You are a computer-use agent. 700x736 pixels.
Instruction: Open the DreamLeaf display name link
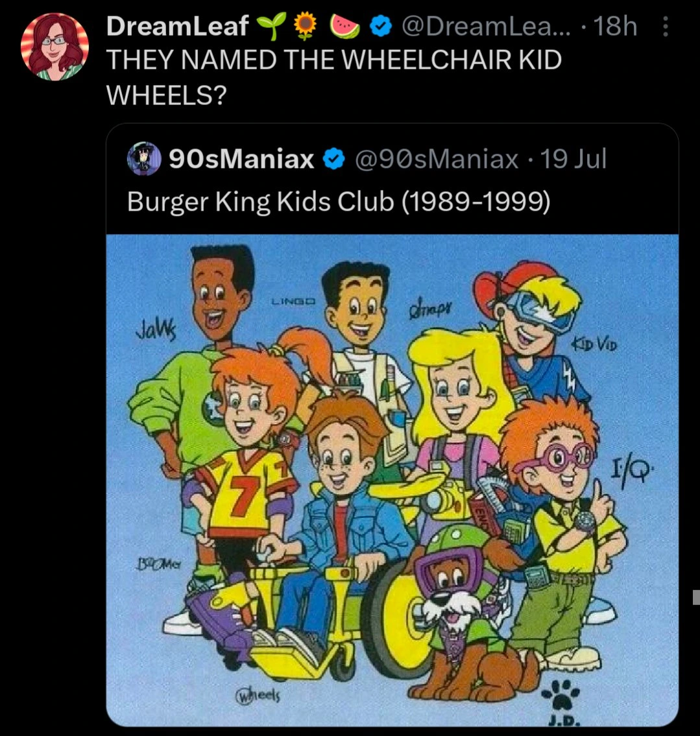point(177,26)
